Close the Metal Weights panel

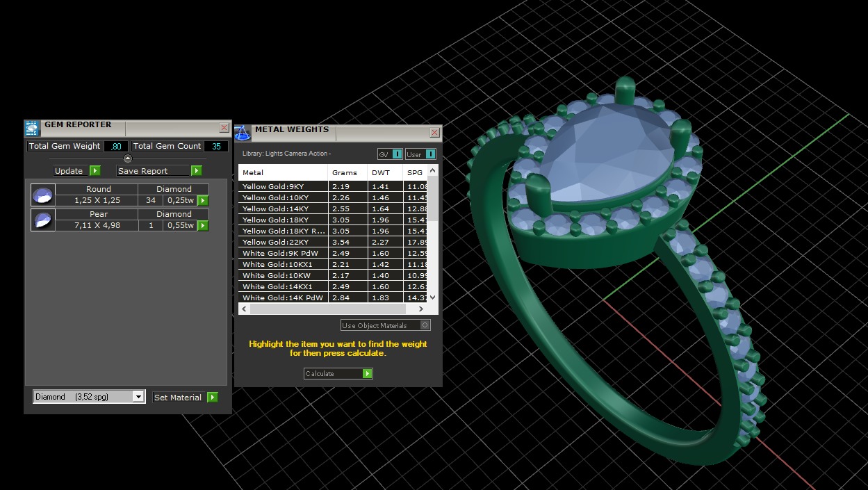tap(434, 133)
